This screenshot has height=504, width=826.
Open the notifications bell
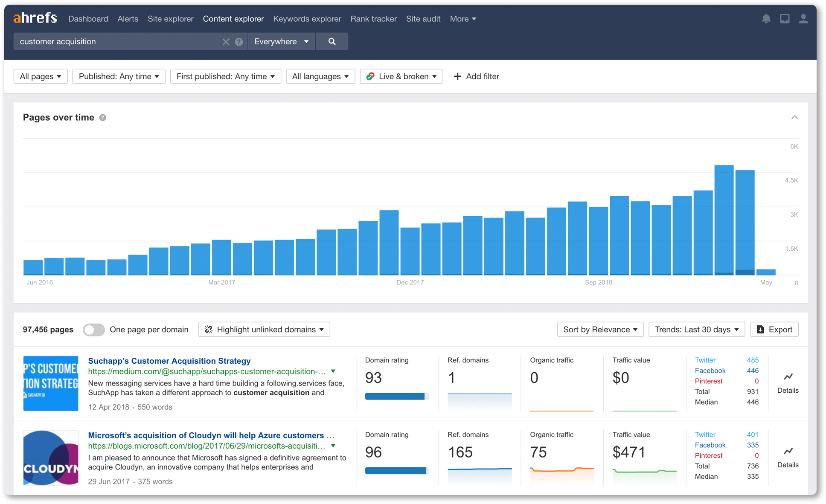[766, 19]
